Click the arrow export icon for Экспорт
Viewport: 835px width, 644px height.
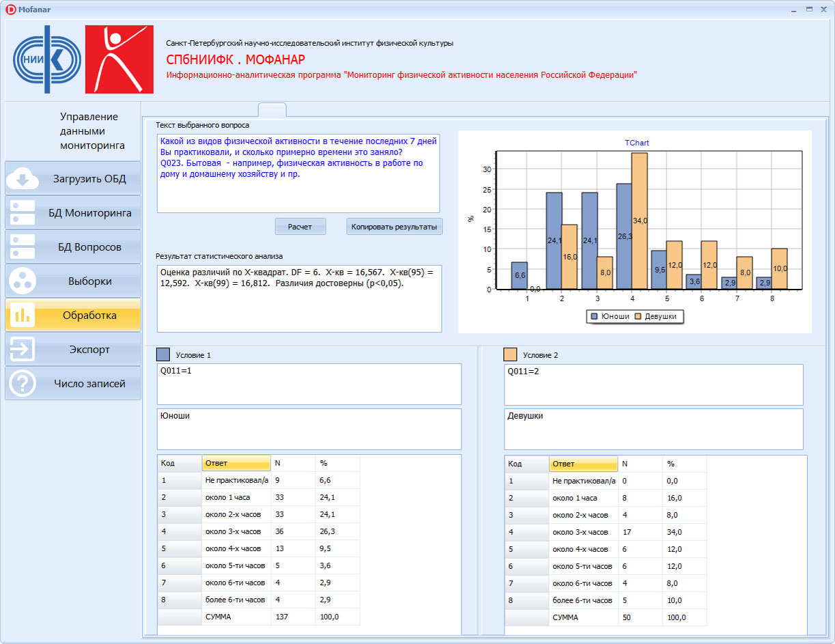(22, 350)
